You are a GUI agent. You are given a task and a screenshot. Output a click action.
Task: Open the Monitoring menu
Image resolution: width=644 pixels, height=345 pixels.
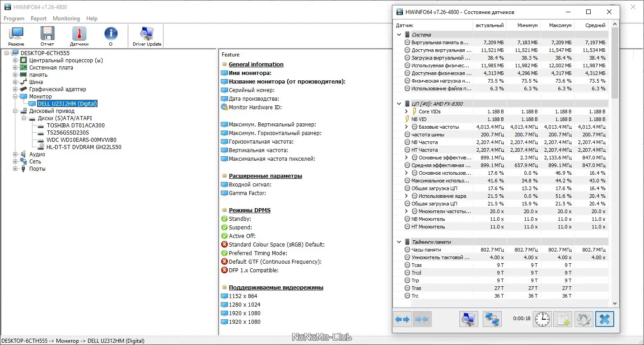[66, 19]
